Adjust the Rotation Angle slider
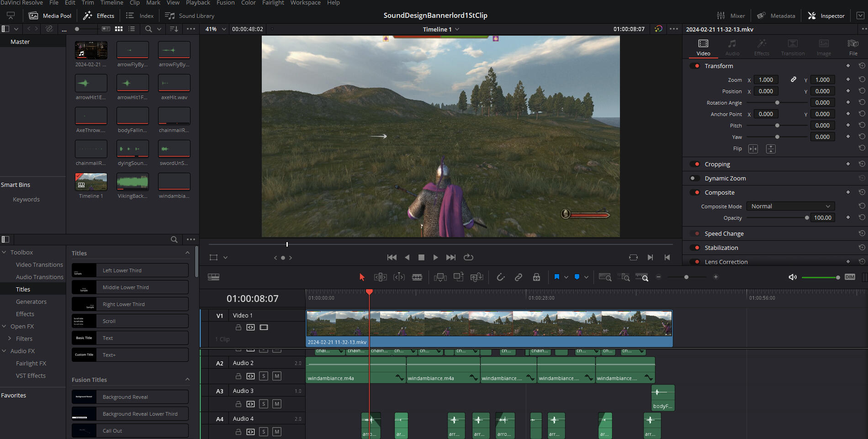The height and width of the screenshot is (439, 868). click(777, 103)
